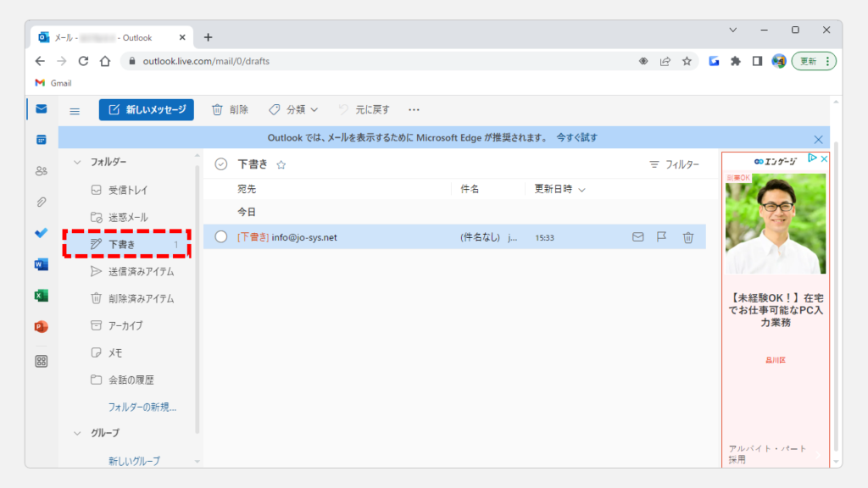Toggle select-all circle beside 下書き header
The height and width of the screenshot is (488, 868).
tap(221, 164)
